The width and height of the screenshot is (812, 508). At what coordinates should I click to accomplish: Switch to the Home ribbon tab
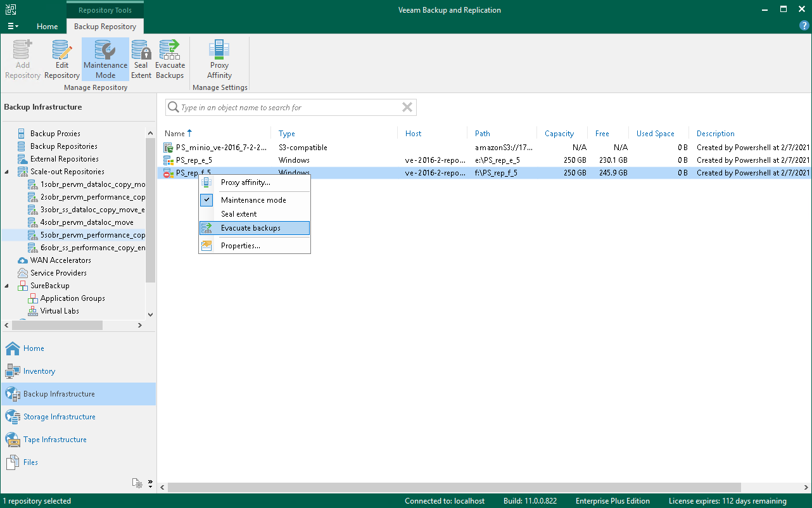[x=48, y=27]
